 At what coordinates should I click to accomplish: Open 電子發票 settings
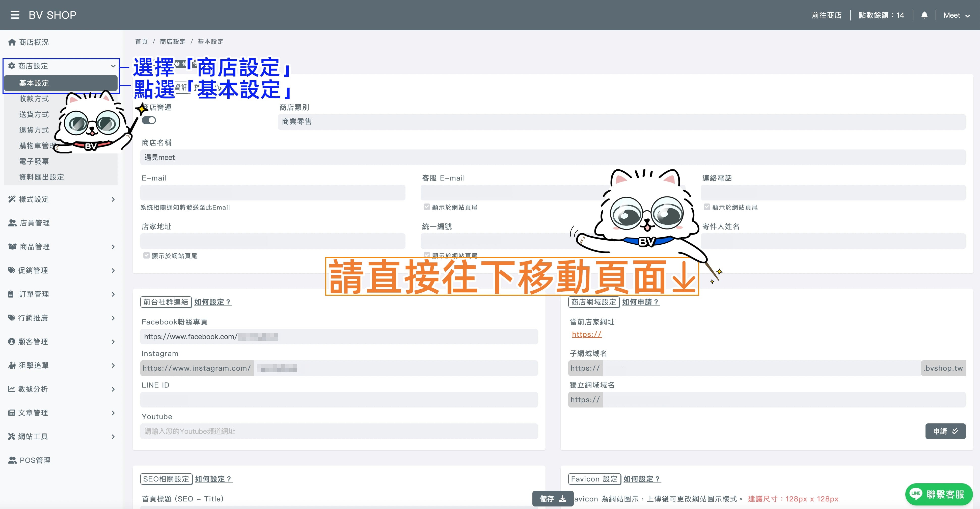tap(34, 161)
